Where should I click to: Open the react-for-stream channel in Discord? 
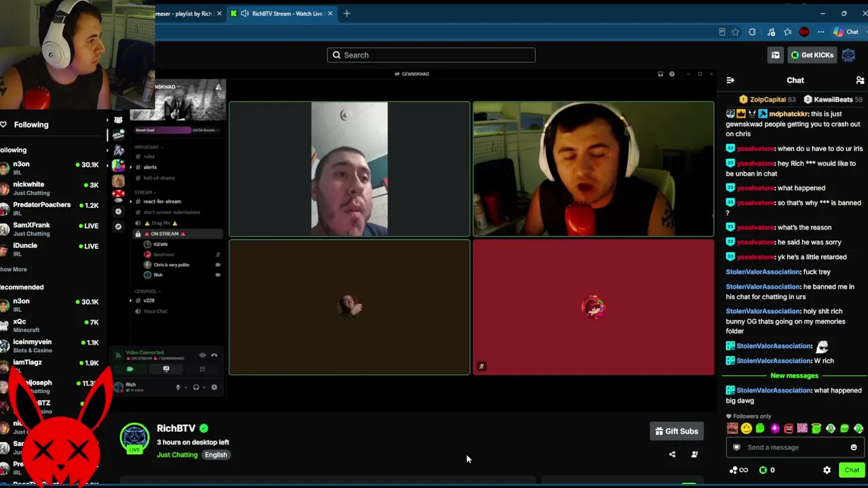click(x=176, y=201)
